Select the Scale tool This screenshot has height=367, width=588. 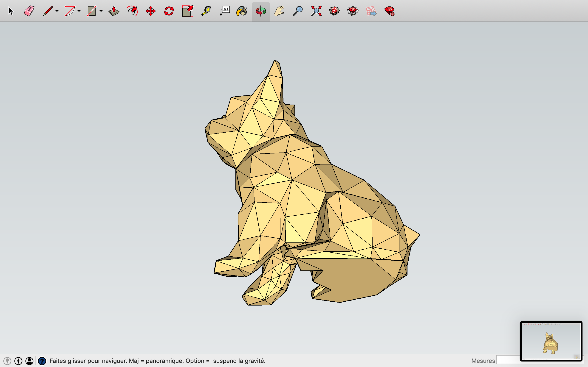click(188, 11)
